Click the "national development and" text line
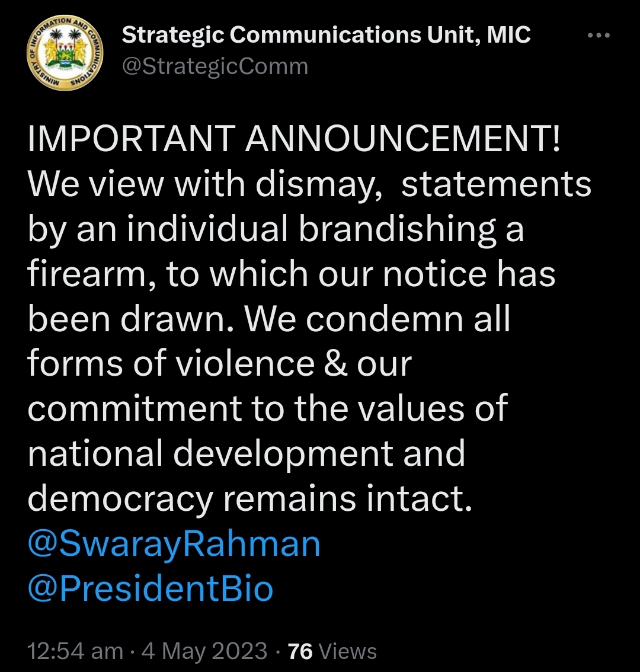Screen dimensions: 640x672 tap(246, 454)
